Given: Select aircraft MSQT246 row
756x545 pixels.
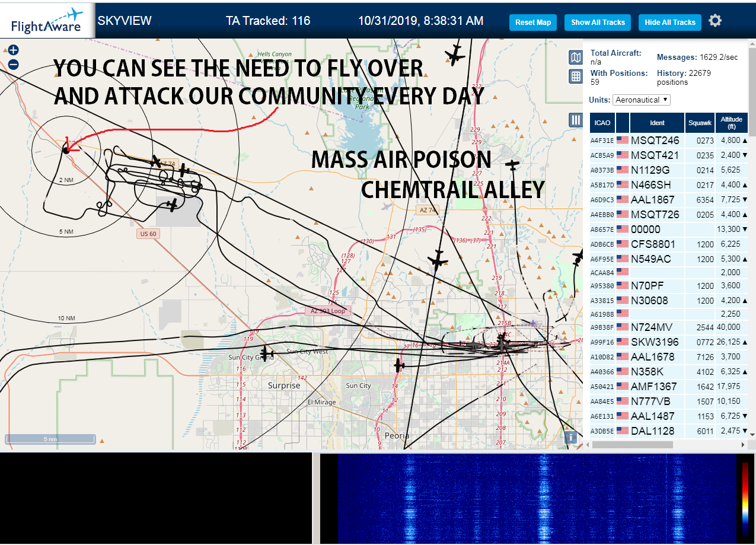Looking at the screenshot, I should tap(669, 141).
